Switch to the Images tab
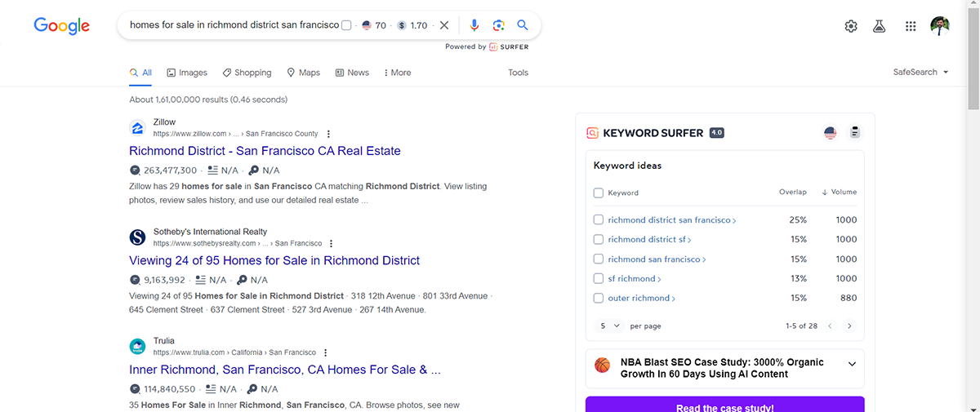The image size is (980, 412). click(x=187, y=73)
